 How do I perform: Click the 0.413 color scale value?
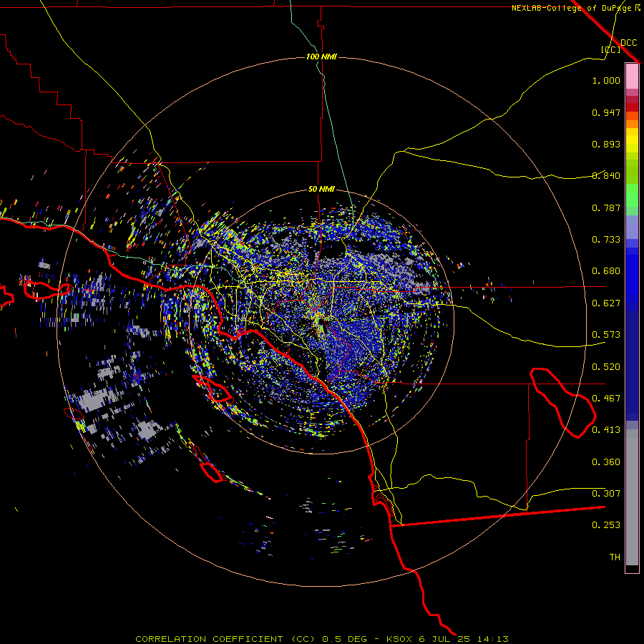606,430
